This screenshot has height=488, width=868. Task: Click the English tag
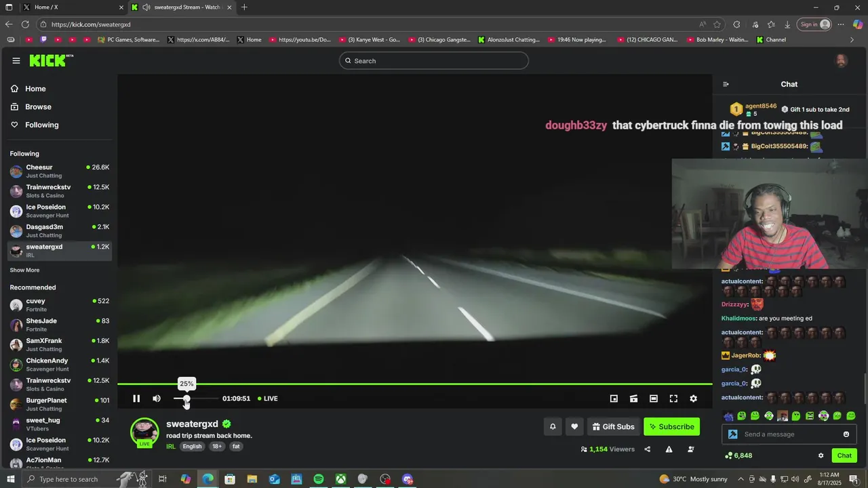click(x=193, y=447)
